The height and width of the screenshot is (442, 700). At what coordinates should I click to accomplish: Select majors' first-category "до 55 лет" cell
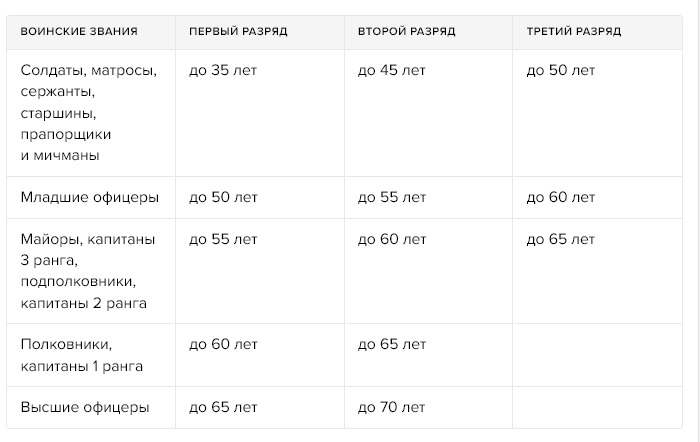pos(223,239)
